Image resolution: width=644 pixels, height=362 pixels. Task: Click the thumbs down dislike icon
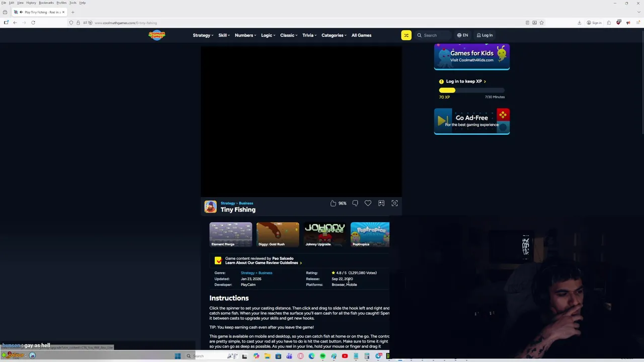355,203
